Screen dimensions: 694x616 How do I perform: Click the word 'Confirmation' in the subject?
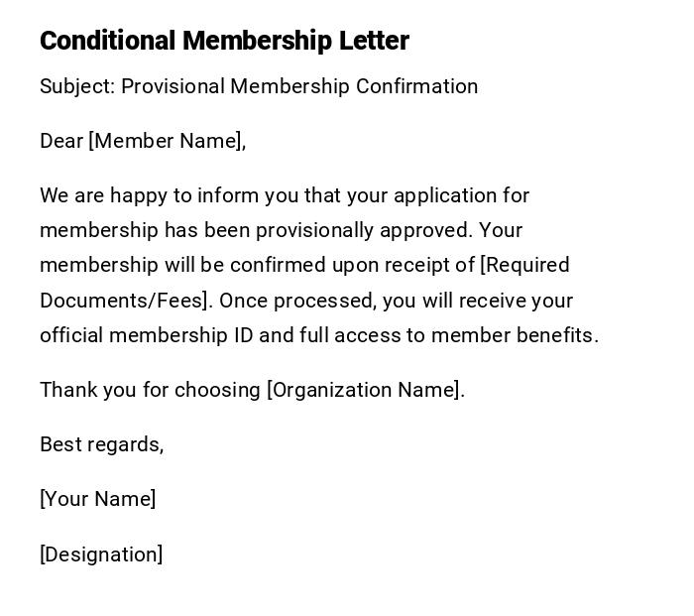pyautogui.click(x=416, y=86)
